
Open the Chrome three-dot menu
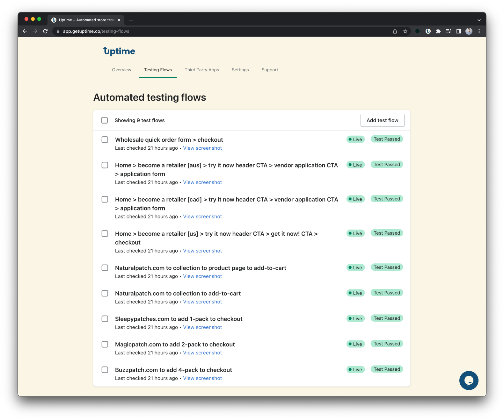[479, 31]
